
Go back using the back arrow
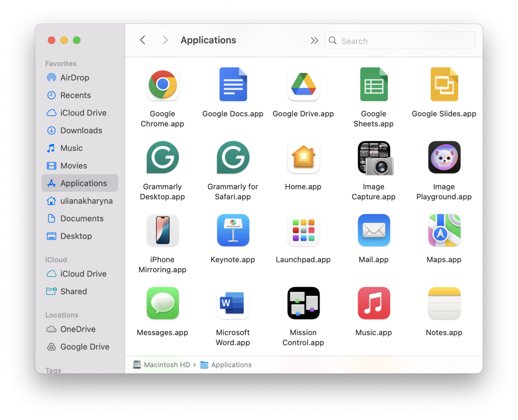(x=142, y=40)
